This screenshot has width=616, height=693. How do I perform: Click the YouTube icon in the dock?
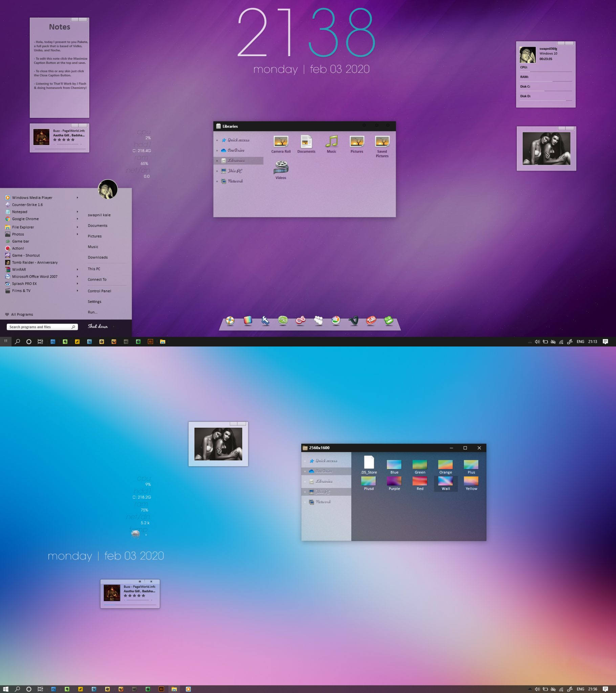pyautogui.click(x=371, y=320)
